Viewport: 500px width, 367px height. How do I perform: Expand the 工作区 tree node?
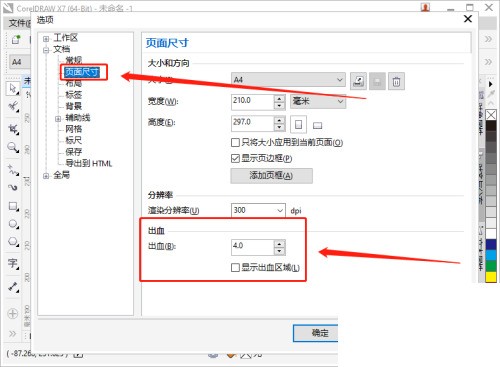tap(46, 39)
